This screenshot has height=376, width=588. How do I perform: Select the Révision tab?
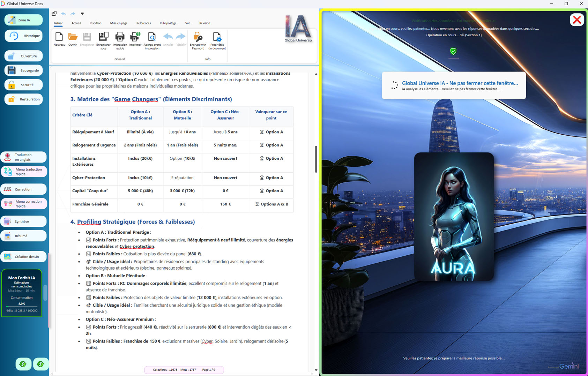click(x=204, y=23)
